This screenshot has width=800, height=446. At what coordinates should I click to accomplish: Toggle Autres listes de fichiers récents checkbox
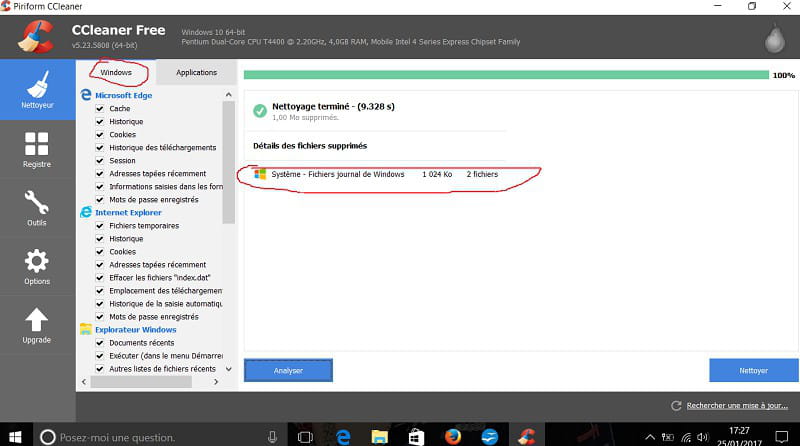[x=100, y=369]
